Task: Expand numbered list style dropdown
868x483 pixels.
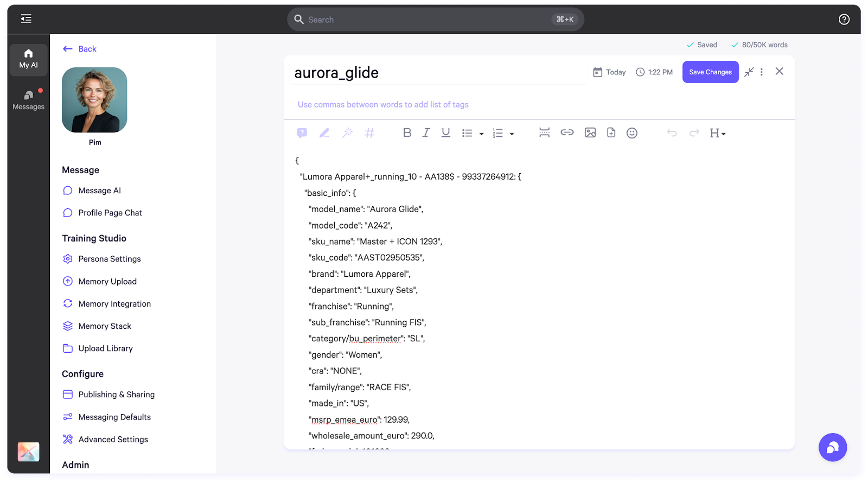Action: (x=512, y=134)
